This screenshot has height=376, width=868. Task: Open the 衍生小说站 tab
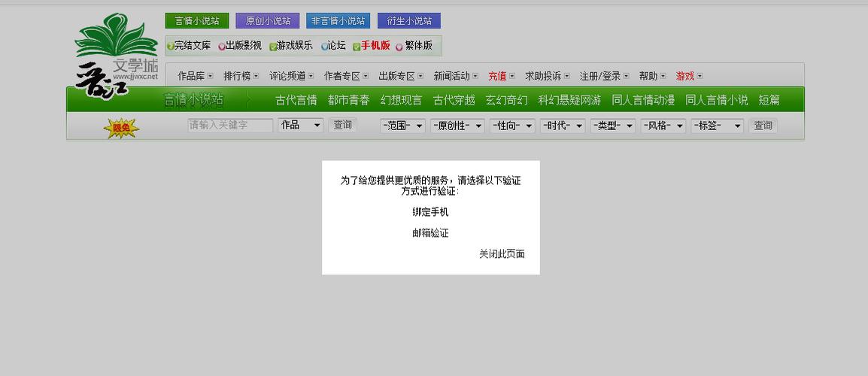coord(409,21)
